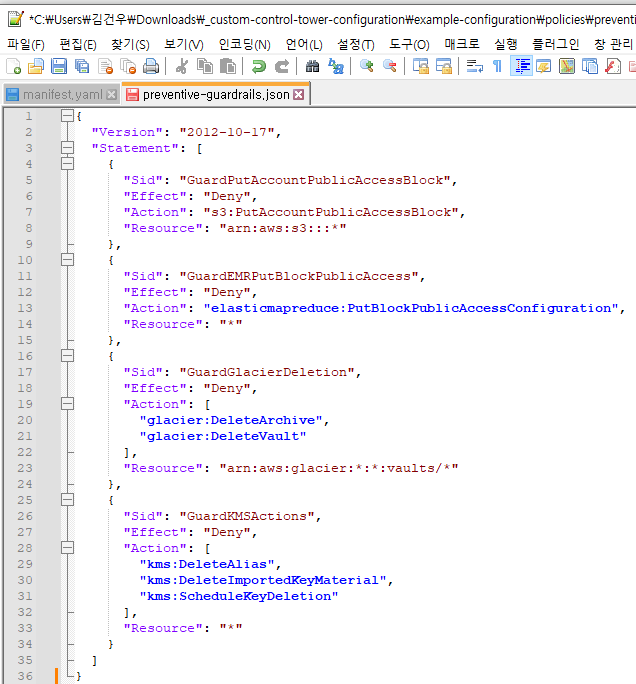Image resolution: width=636 pixels, height=684 pixels.
Task: Collapse the KMS Action array fold, line 28
Action: click(67, 548)
